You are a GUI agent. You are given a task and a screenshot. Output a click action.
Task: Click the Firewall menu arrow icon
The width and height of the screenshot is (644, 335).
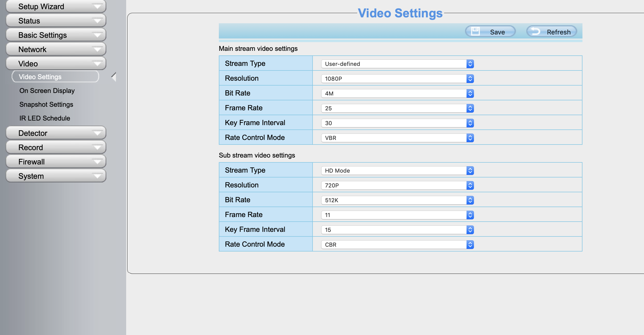click(x=97, y=162)
